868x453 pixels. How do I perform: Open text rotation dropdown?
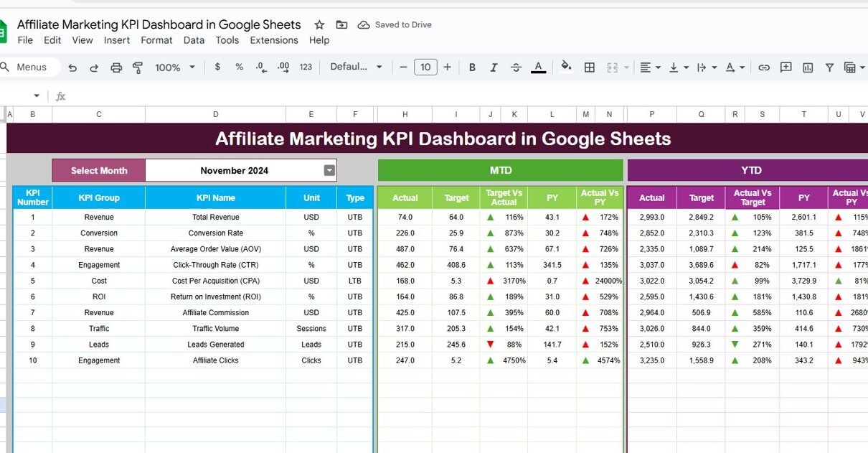pyautogui.click(x=735, y=67)
